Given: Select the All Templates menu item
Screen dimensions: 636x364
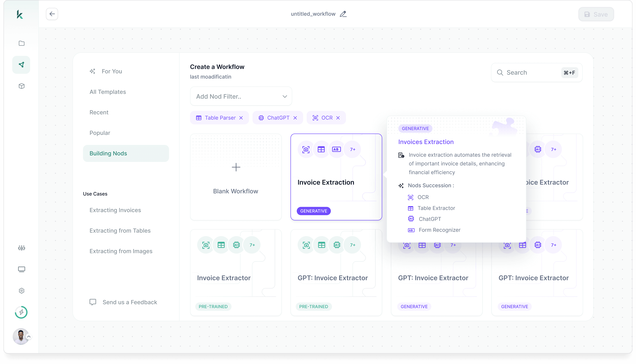Looking at the screenshot, I should (x=108, y=92).
